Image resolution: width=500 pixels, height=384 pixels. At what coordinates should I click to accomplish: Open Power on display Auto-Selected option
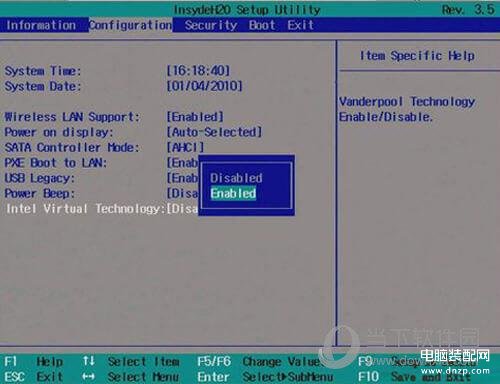coord(214,132)
